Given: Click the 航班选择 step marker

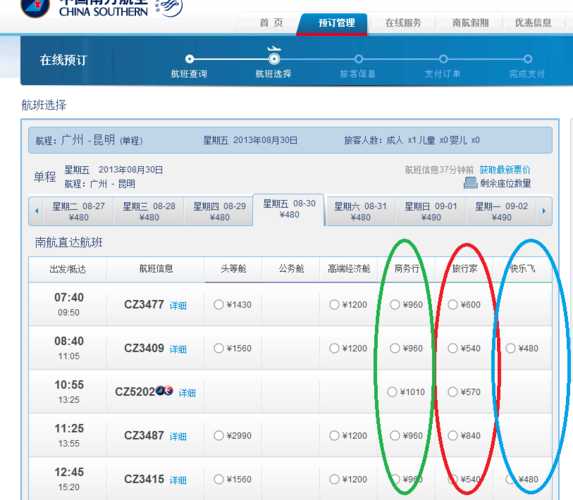Looking at the screenshot, I should point(274,58).
